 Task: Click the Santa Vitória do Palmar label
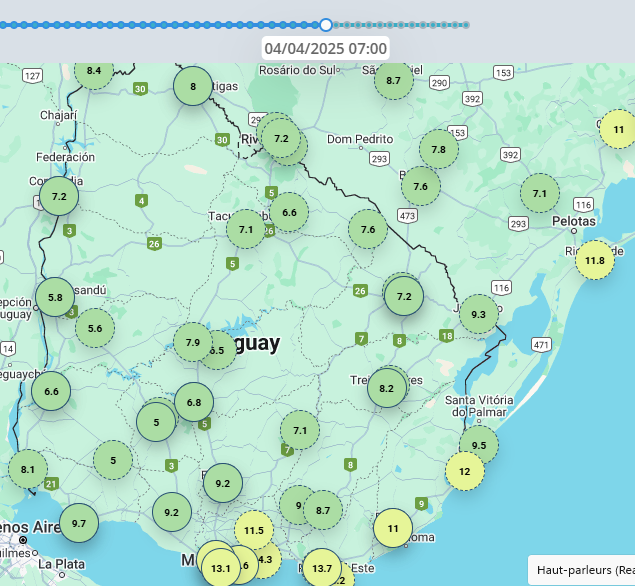[x=479, y=406]
